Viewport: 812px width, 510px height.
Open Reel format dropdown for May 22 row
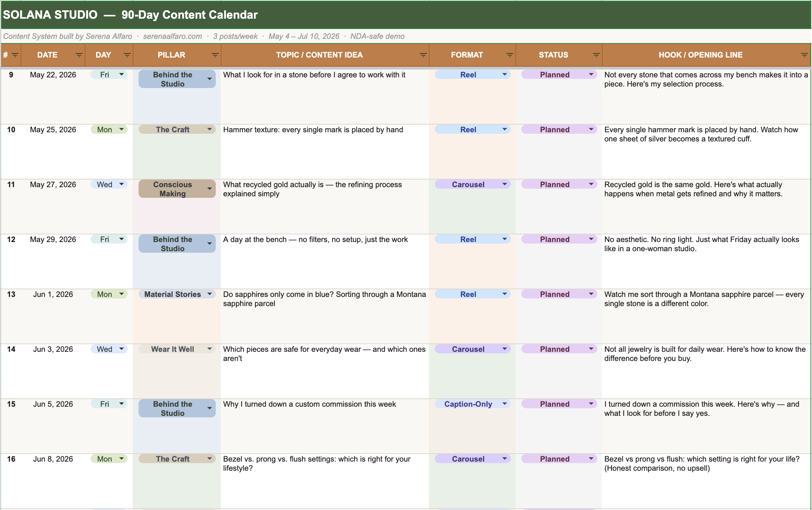pos(504,75)
